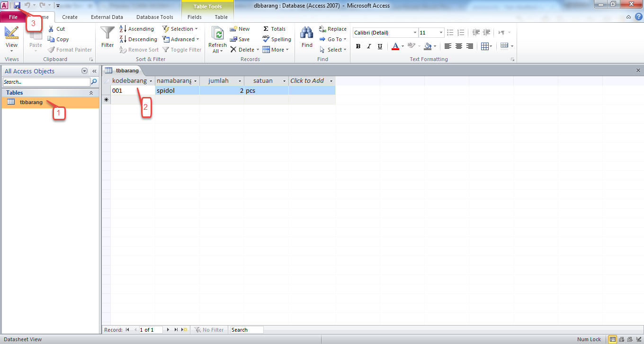Click the Copy button in Clipboard group

pyautogui.click(x=58, y=39)
